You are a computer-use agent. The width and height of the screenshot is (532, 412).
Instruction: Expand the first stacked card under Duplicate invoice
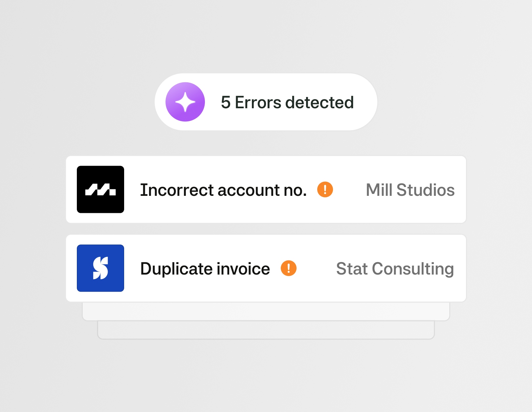click(266, 311)
